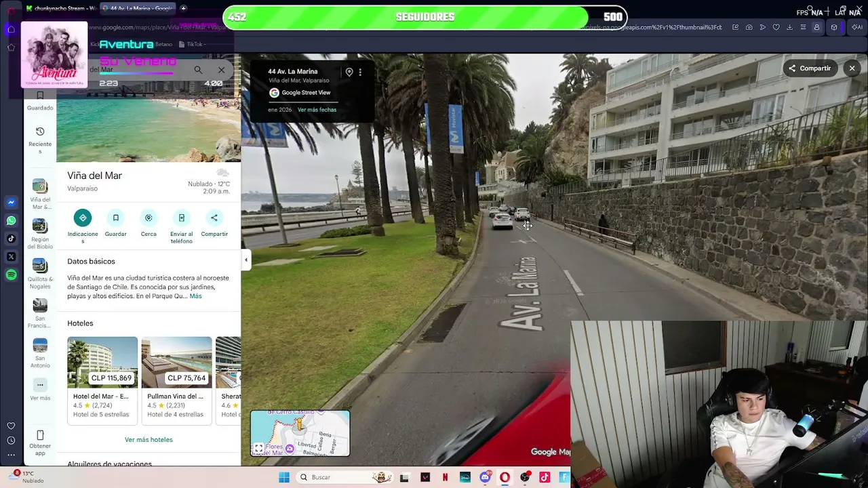Viewport: 868px width, 488px height.
Task: Open the Opera sidebar three-dot setup menu
Action: [x=11, y=455]
